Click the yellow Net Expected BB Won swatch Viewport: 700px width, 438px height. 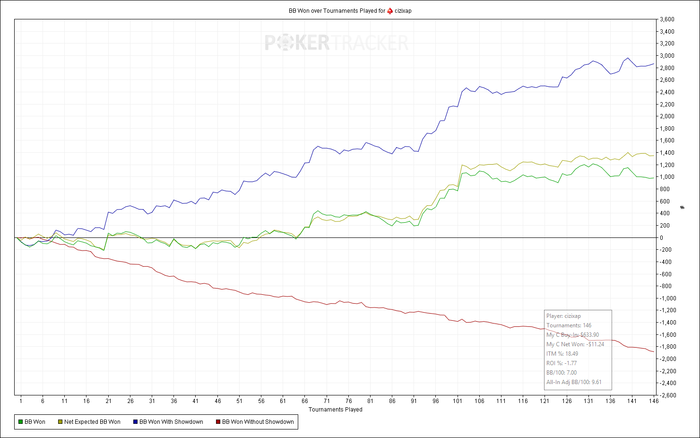pos(60,422)
